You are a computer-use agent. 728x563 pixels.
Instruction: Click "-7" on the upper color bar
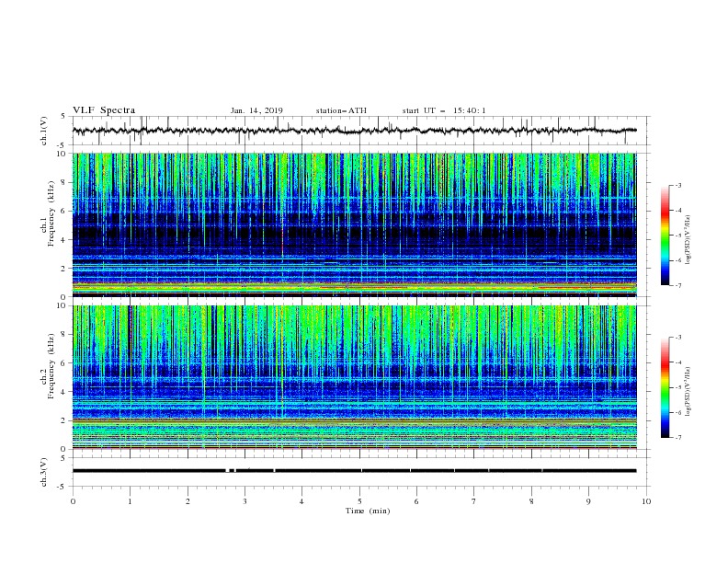coord(678,285)
